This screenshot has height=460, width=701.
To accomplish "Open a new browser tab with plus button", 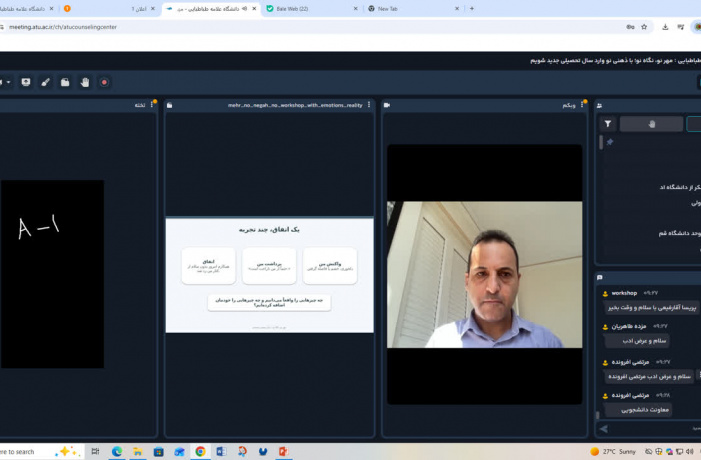I will (472, 8).
